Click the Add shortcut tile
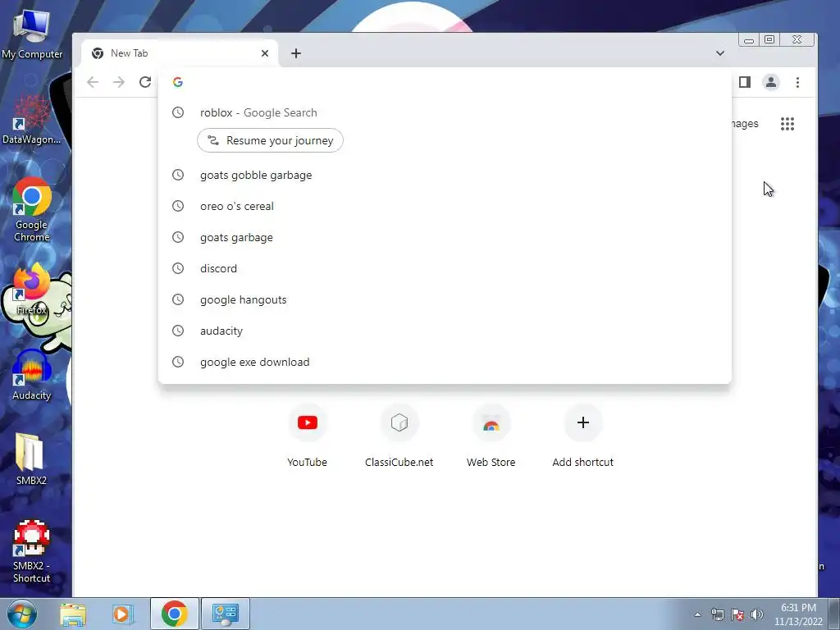The width and height of the screenshot is (840, 630). pos(583,436)
